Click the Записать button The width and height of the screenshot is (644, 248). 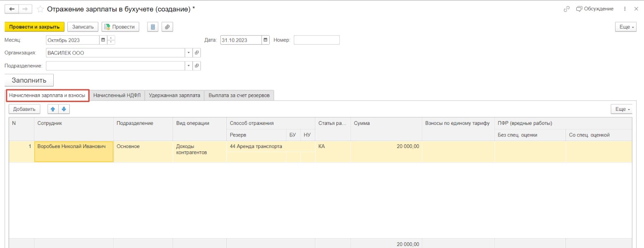[83, 27]
